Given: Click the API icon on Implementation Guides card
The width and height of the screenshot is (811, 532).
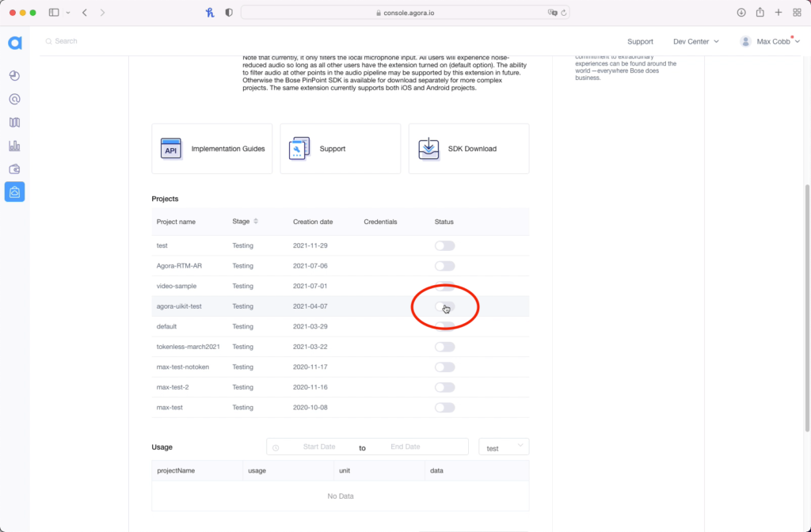Looking at the screenshot, I should [171, 149].
